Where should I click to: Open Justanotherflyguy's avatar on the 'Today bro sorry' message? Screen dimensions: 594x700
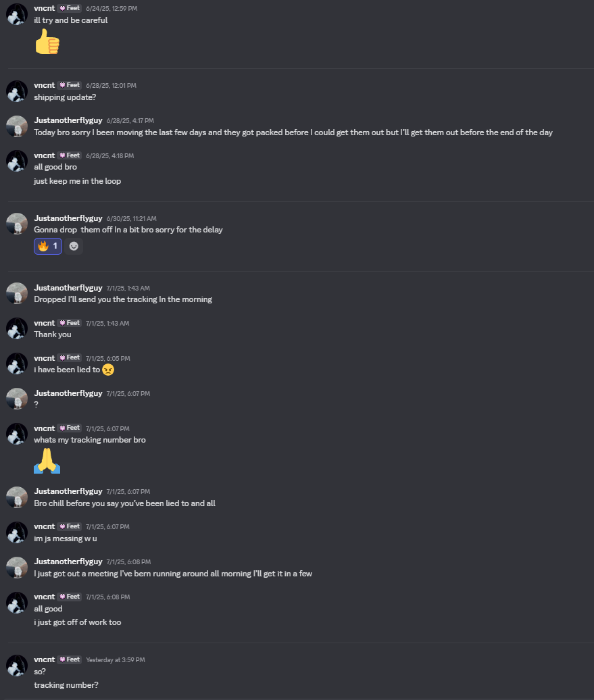[17, 126]
